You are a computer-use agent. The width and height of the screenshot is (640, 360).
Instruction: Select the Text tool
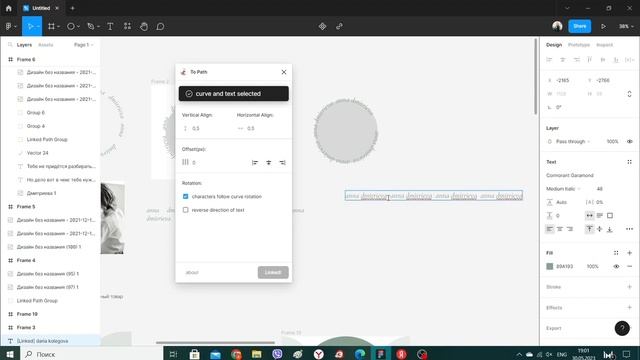[x=110, y=27]
